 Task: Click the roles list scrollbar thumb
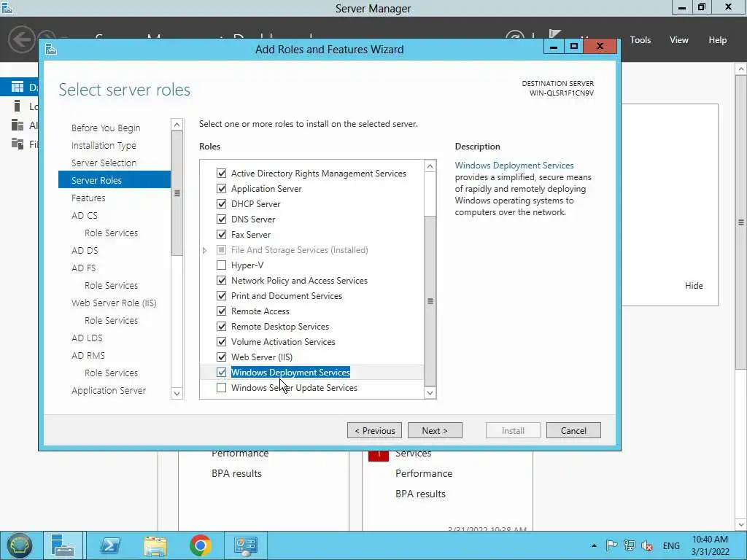[430, 301]
